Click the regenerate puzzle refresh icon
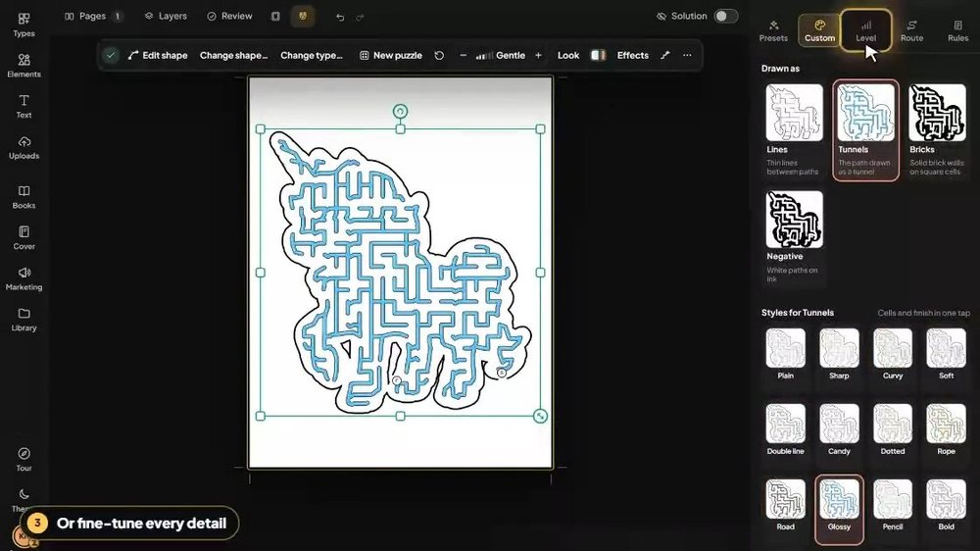 click(x=439, y=55)
